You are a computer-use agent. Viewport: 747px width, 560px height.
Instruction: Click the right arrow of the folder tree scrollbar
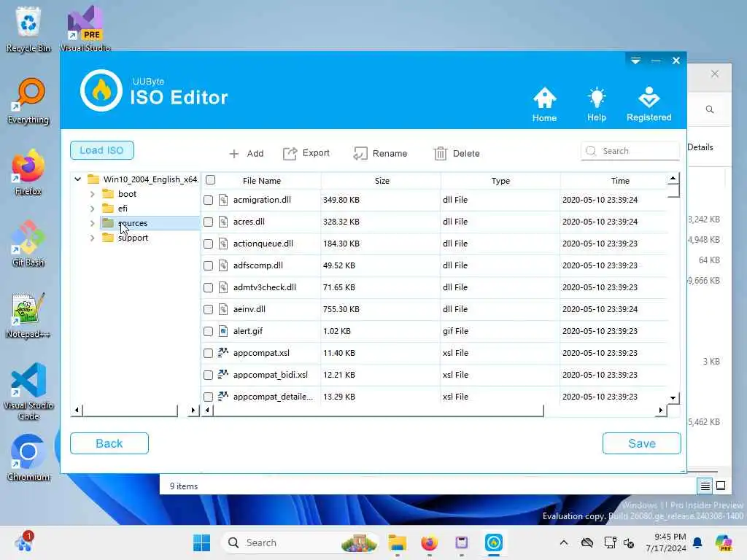(193, 410)
